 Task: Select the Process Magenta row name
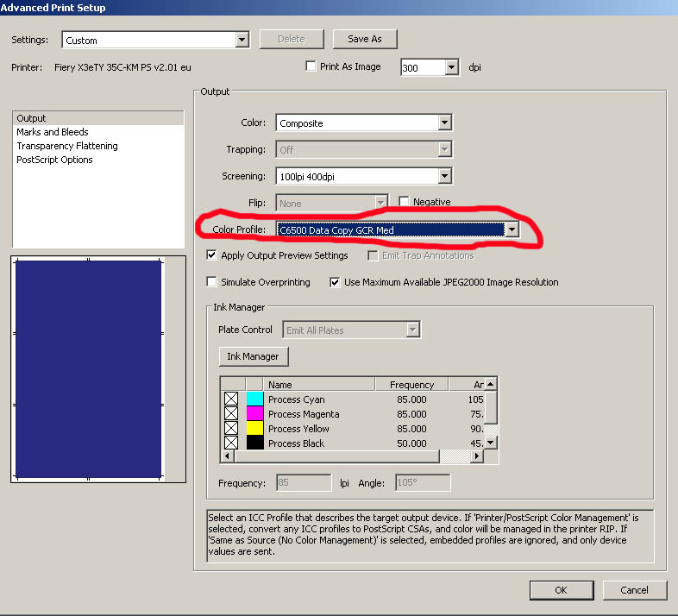pyautogui.click(x=304, y=414)
